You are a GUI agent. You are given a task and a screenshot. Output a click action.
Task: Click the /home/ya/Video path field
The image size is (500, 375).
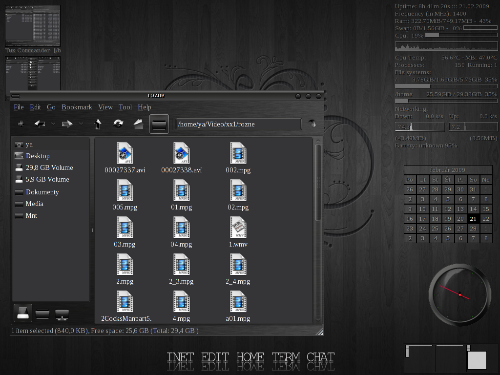click(x=238, y=124)
